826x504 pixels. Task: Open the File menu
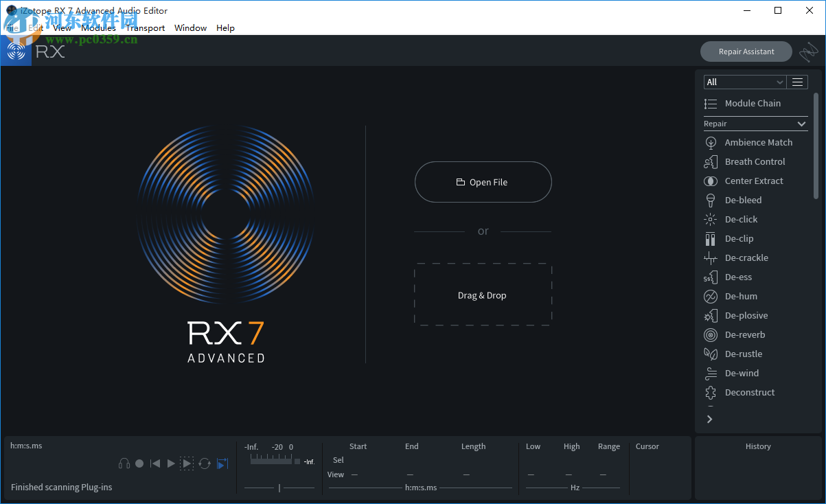(12, 28)
